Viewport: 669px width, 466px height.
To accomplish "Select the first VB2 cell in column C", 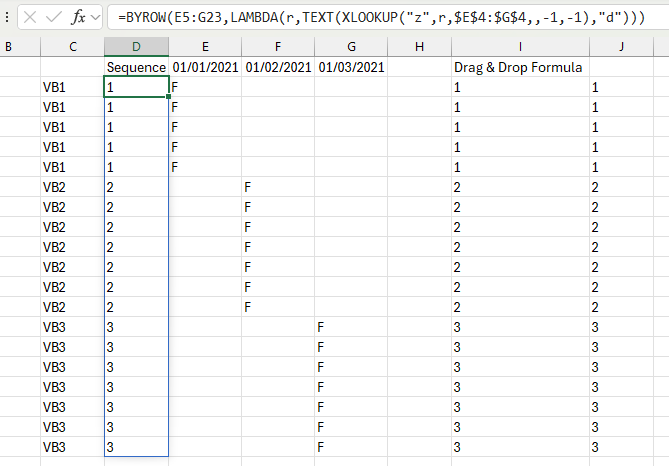I will 73,187.
